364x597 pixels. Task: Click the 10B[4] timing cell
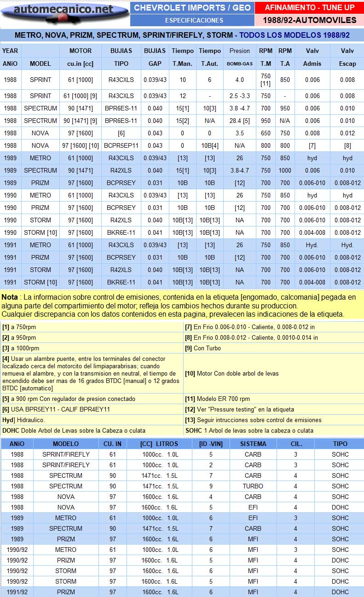(x=210, y=145)
